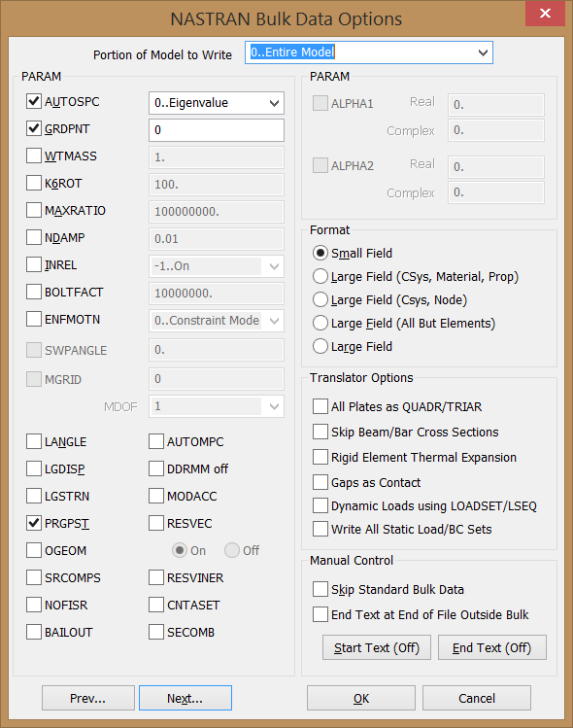Check the CNTASET checkbox
573x728 pixels.
(156, 605)
